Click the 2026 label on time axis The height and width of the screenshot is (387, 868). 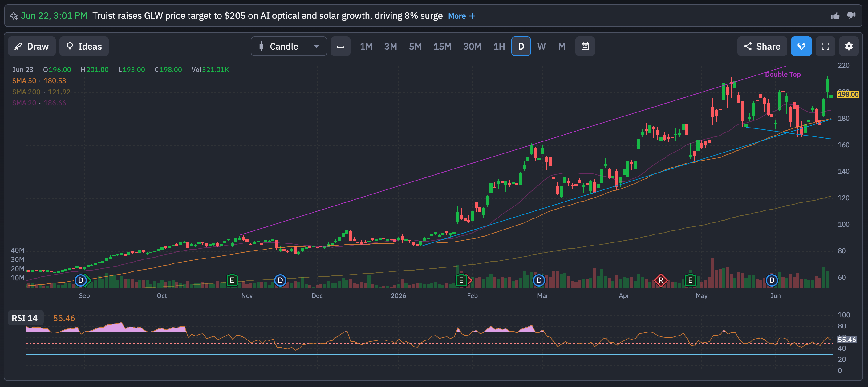[x=398, y=296]
